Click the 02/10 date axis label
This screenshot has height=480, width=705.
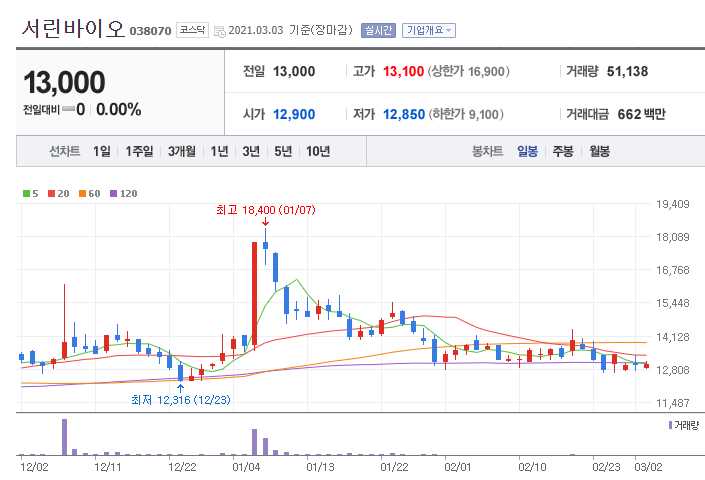532,467
